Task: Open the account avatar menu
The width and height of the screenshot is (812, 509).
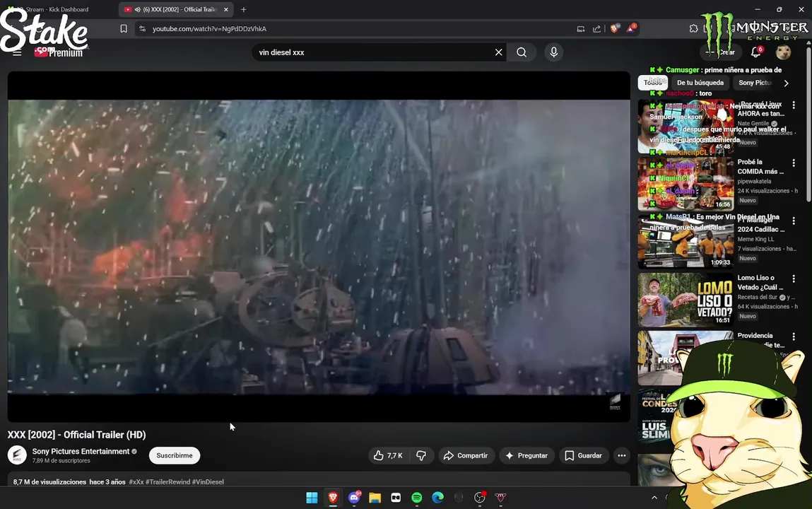Action: (783, 52)
